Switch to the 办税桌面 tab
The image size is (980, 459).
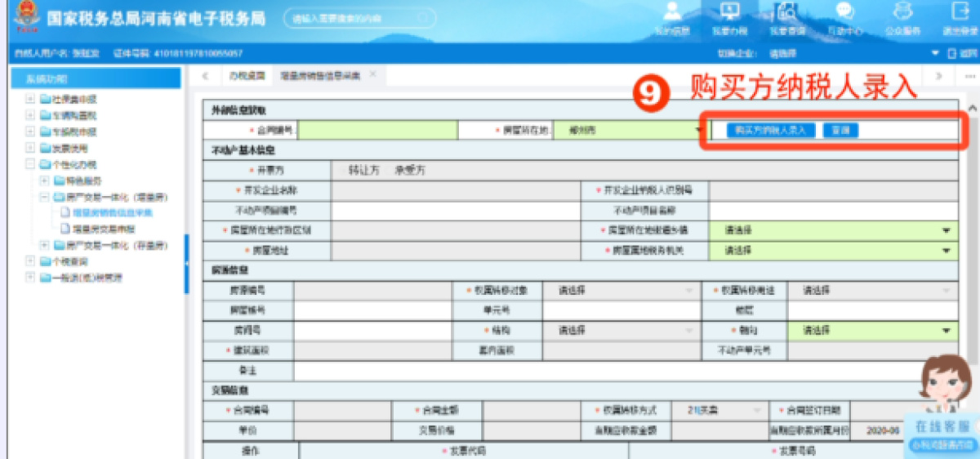point(247,75)
